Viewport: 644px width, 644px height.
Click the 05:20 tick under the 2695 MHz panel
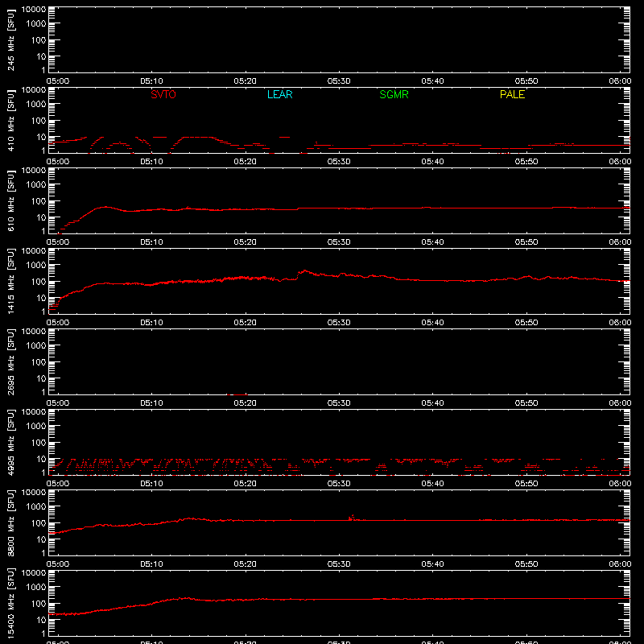click(x=246, y=403)
